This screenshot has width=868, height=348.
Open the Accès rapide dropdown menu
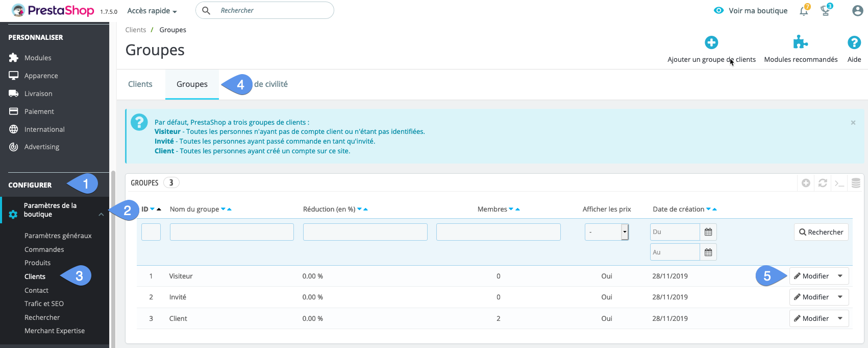(x=152, y=11)
